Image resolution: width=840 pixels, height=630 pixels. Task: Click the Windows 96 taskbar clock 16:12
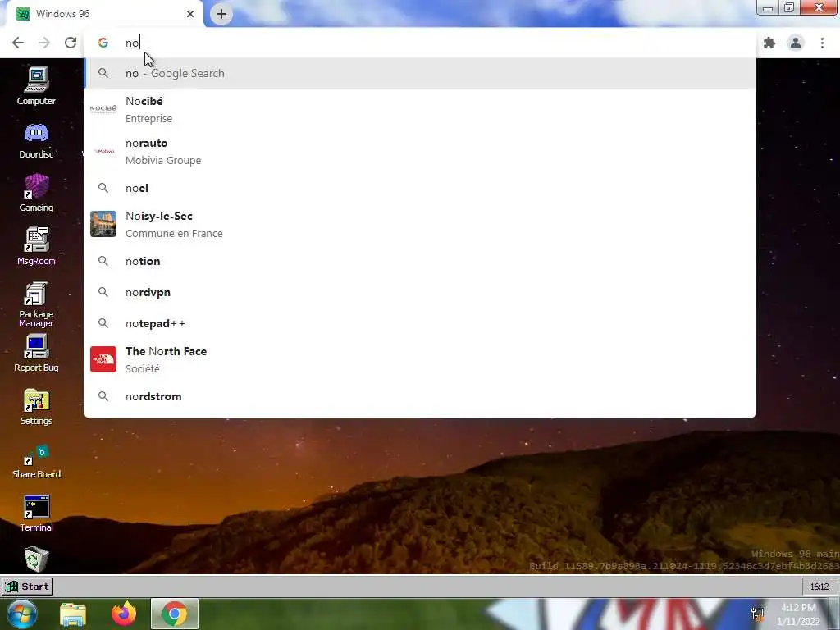point(819,587)
